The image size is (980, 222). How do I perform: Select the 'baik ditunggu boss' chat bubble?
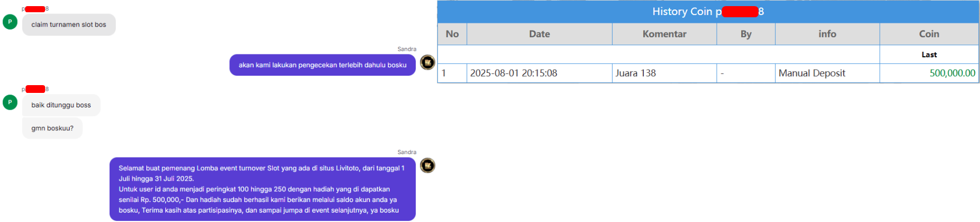tap(61, 105)
